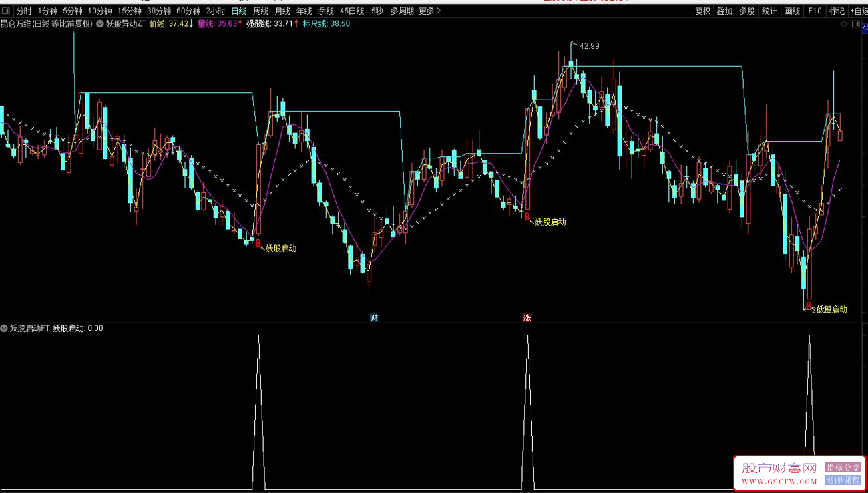
Task: Add stock via +自选 button
Action: (859, 11)
